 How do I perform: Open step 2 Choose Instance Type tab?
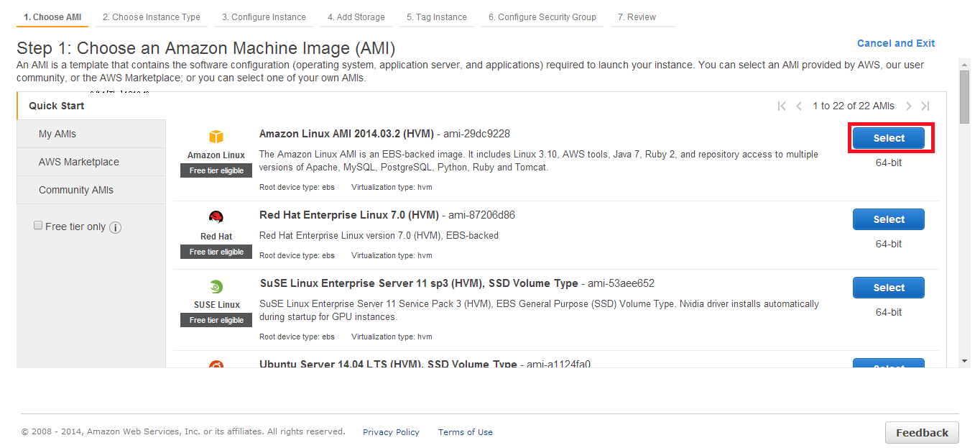pos(152,17)
